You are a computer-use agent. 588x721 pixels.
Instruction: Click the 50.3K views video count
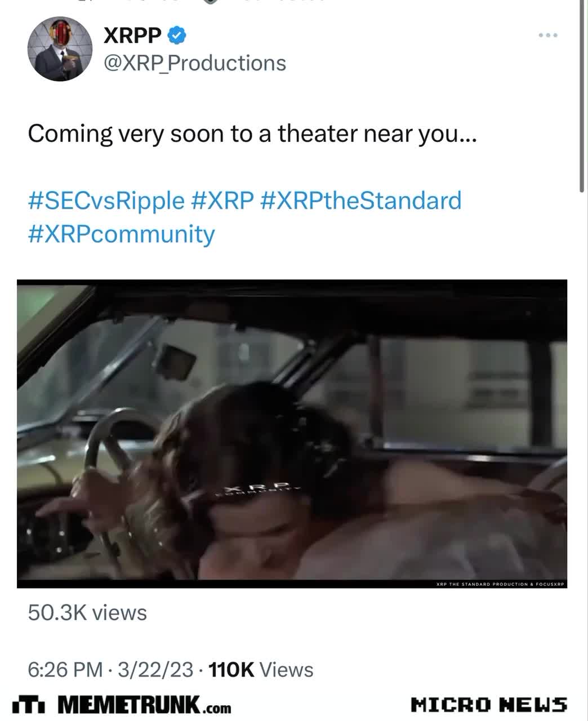click(87, 612)
